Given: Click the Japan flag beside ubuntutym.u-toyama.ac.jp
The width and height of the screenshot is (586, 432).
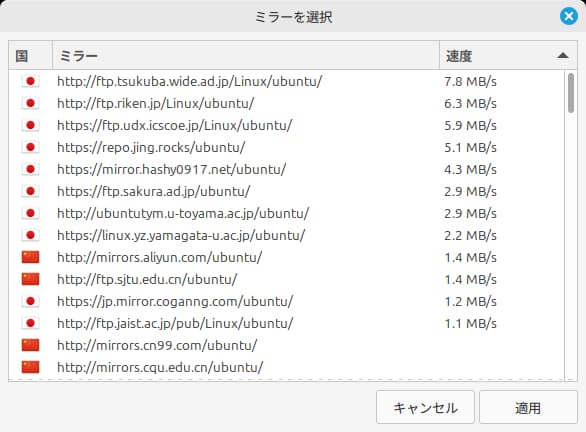Looking at the screenshot, I should [30, 213].
